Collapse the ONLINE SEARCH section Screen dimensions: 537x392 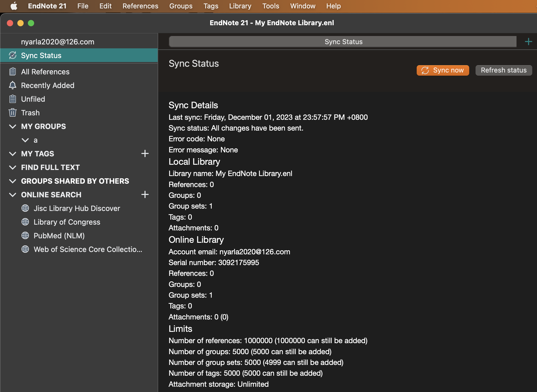pos(13,195)
